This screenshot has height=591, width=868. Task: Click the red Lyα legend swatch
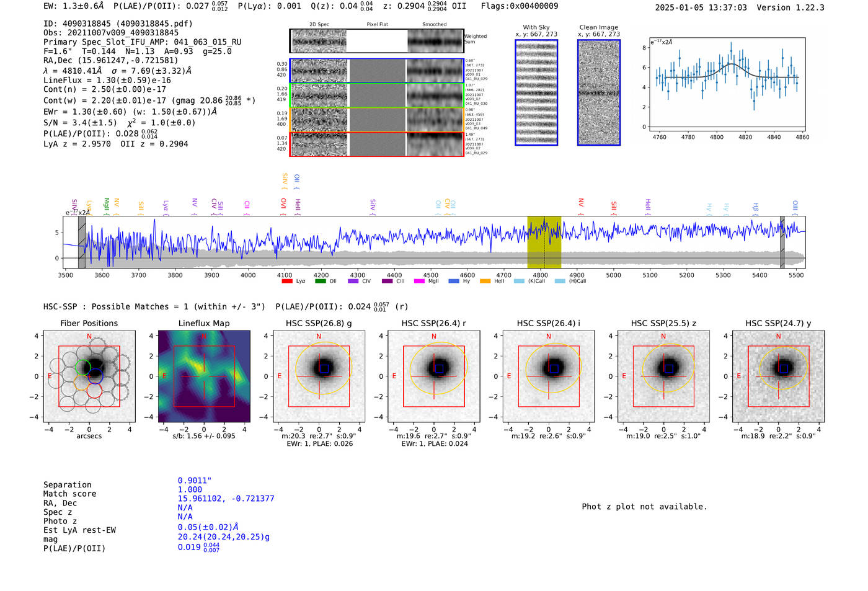point(287,281)
